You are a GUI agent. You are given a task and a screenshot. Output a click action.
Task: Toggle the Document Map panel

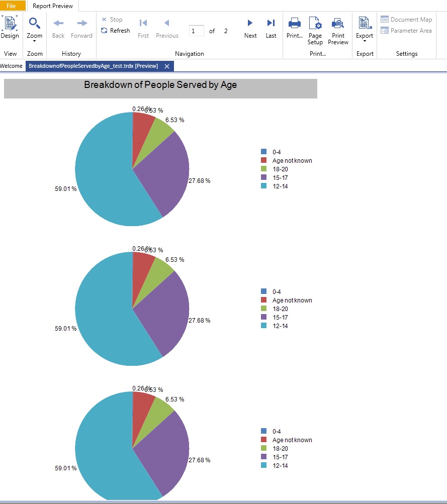[406, 20]
